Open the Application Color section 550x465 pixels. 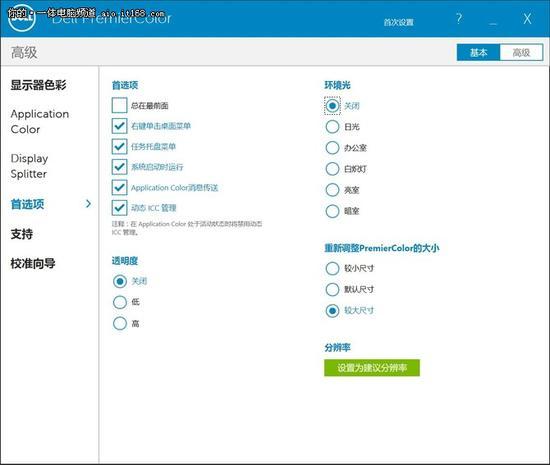(40, 121)
